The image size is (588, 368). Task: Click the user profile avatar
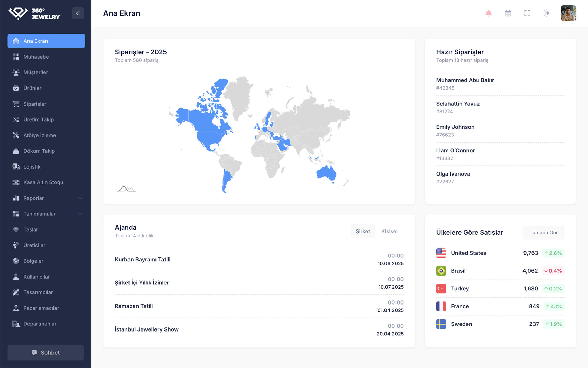click(x=568, y=13)
